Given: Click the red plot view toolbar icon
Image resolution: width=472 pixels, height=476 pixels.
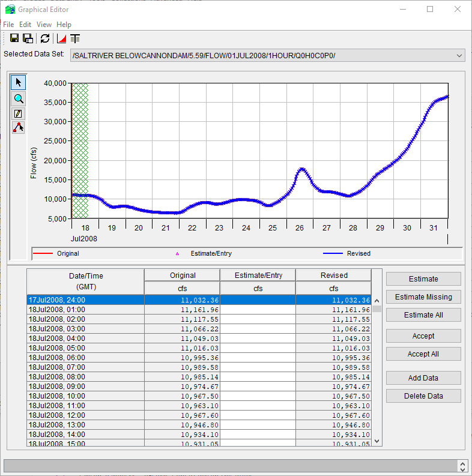Looking at the screenshot, I should click(62, 38).
